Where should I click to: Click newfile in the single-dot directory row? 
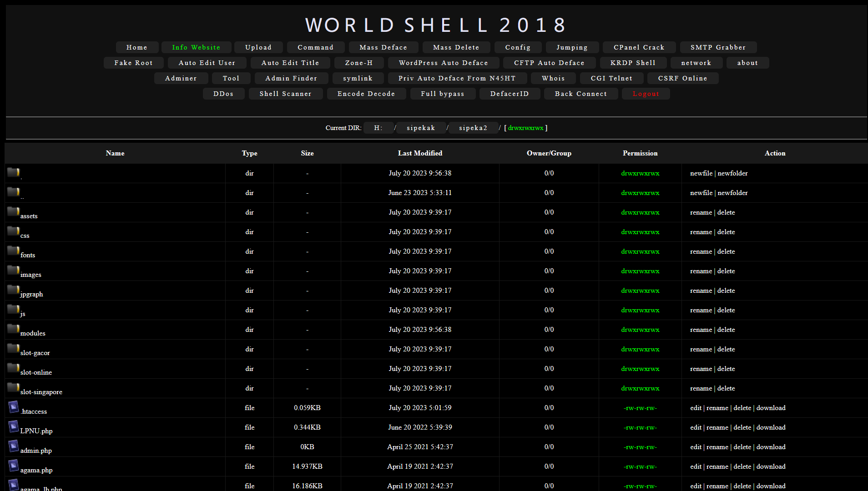coord(701,173)
